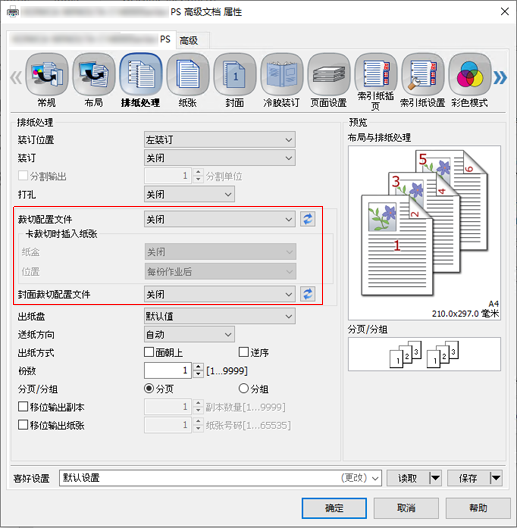Viewport: 517px width, 528px height.
Task: Click the 保存 button
Action: coord(468,478)
